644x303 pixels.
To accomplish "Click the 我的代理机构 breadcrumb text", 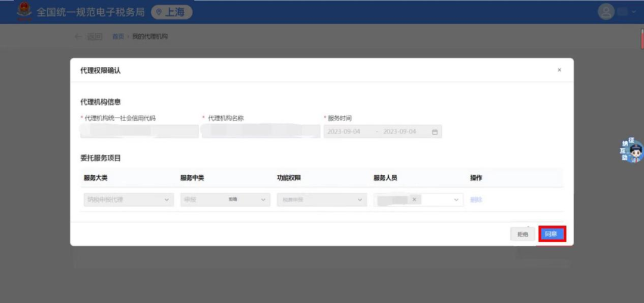I will coord(150,36).
